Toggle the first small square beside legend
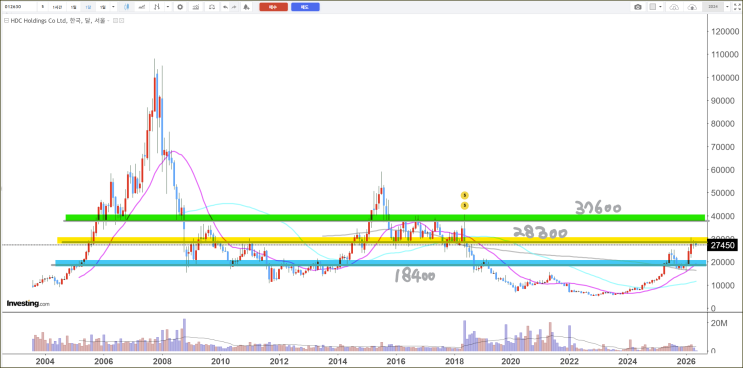This screenshot has height=368, width=743. tap(115, 21)
